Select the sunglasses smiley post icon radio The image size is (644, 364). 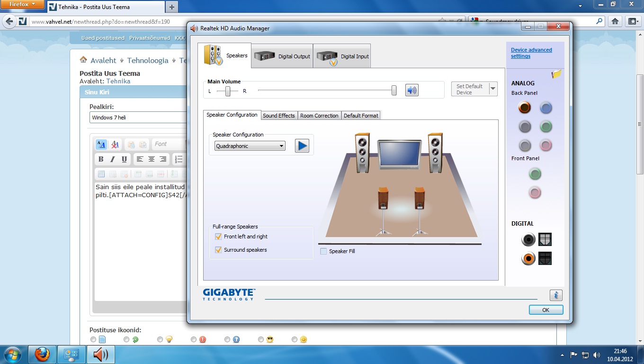point(261,339)
